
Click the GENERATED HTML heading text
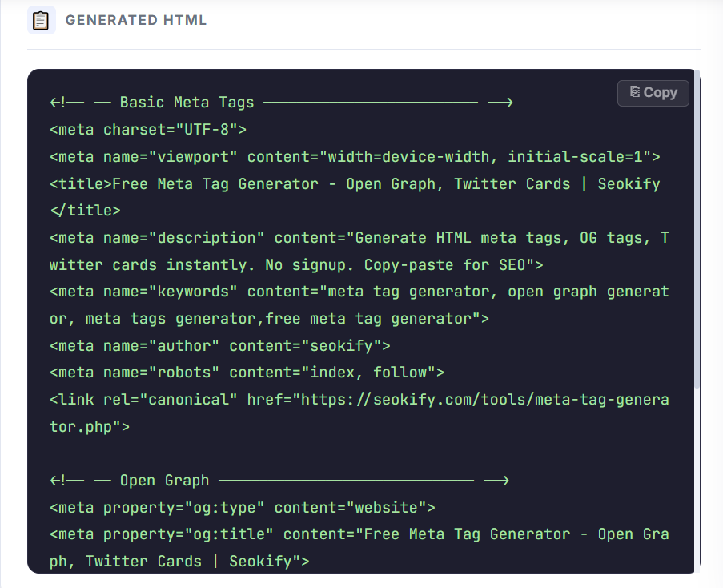(x=136, y=20)
